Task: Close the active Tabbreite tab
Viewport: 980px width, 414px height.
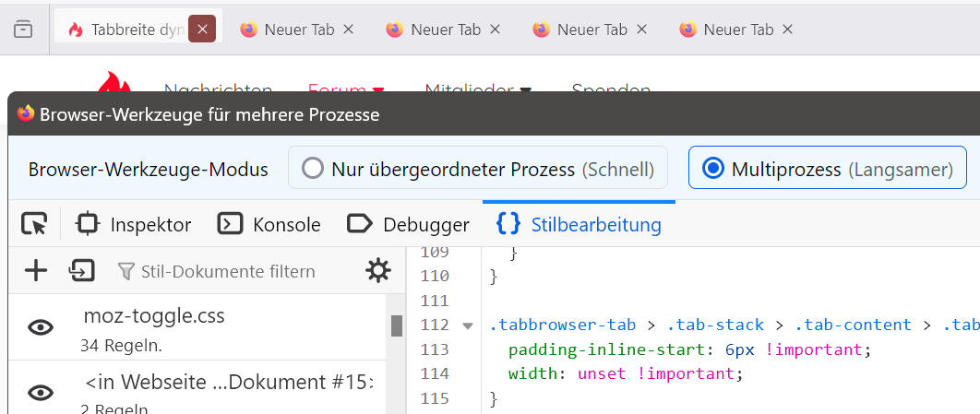Action: coord(203,30)
